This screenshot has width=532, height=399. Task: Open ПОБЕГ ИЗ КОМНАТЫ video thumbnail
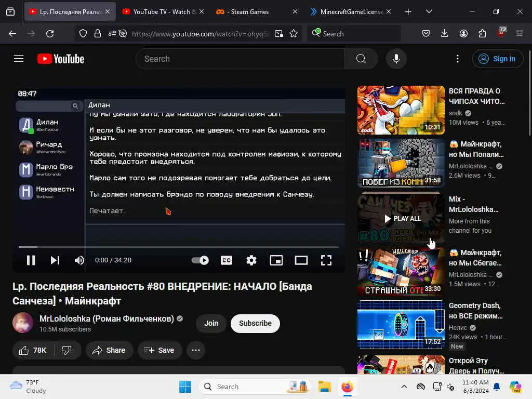401,163
